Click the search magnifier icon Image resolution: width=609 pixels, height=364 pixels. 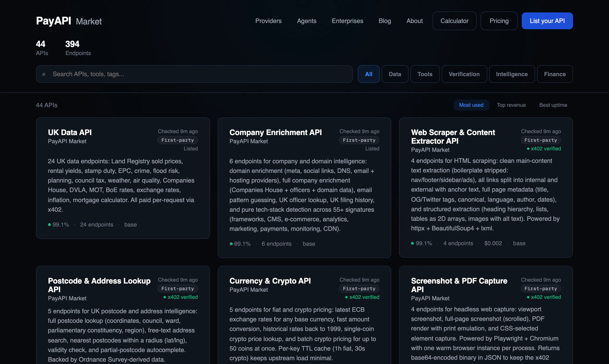tap(44, 74)
